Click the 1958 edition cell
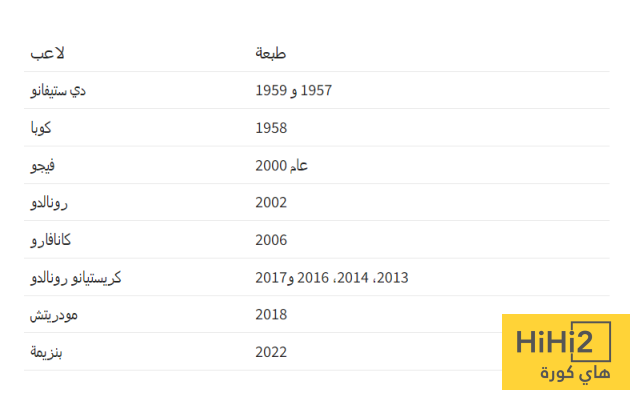The image size is (640, 401). coord(271,128)
